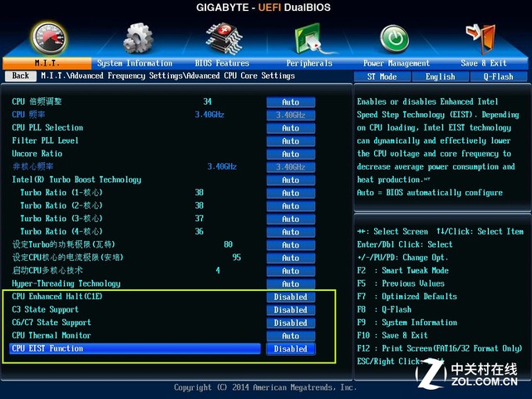This screenshot has width=532, height=399.
Task: Click the F9 : System Information hint
Action: [x=406, y=323]
